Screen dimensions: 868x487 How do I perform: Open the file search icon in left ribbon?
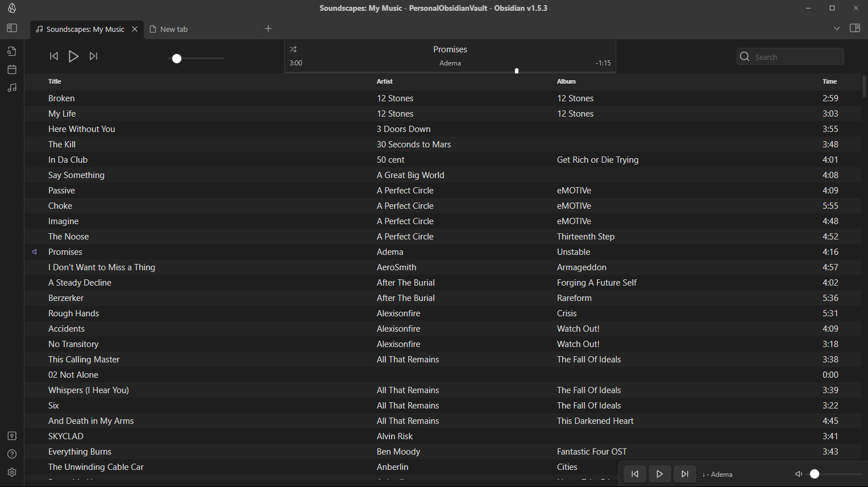(12, 51)
